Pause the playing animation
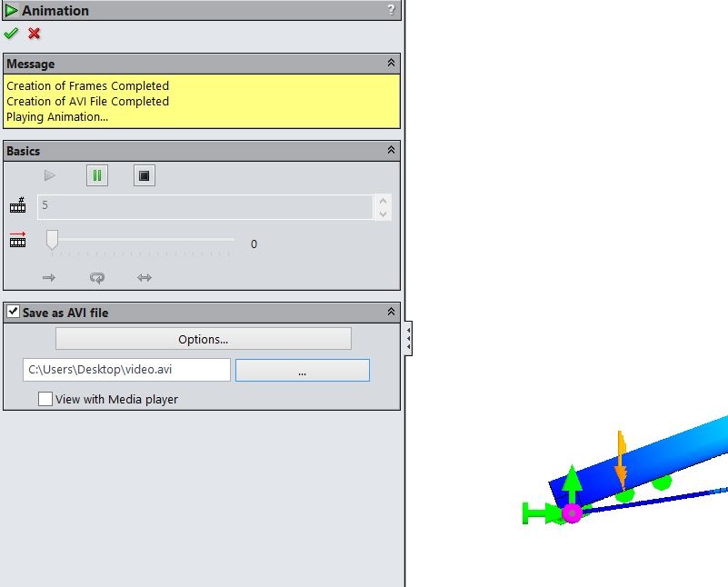Image resolution: width=728 pixels, height=587 pixels. pos(97,175)
